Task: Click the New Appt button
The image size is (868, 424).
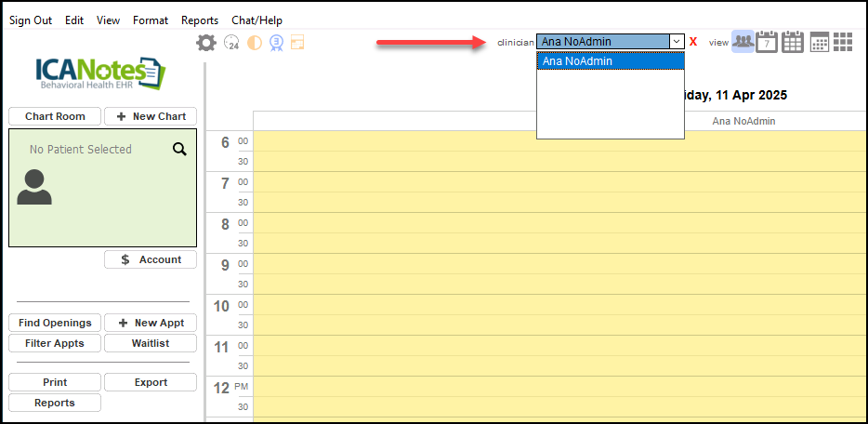Action: pos(151,323)
